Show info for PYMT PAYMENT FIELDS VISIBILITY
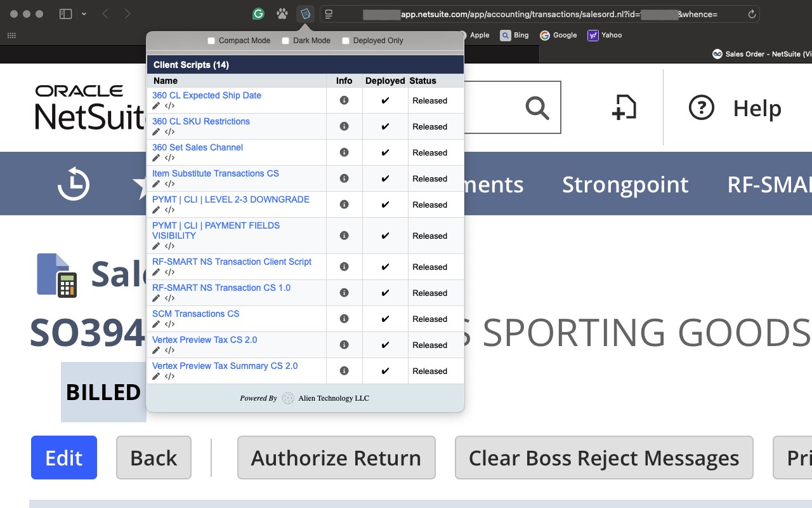The image size is (812, 508). point(344,236)
